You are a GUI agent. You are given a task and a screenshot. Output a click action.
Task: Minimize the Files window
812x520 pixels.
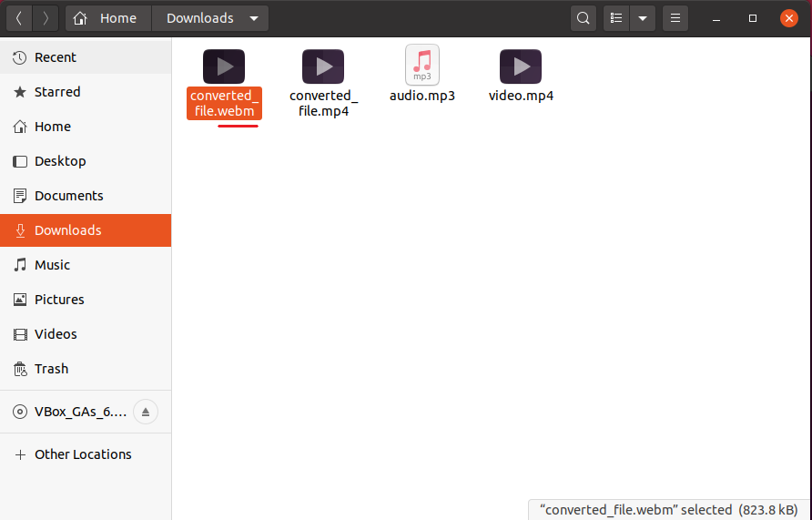(716, 18)
